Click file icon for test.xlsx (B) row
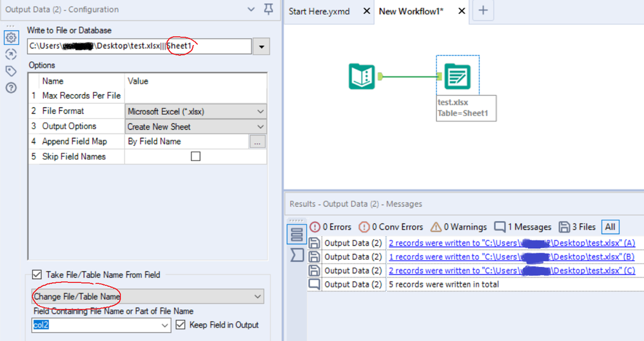Viewport: 644px width, 341px height. [314, 257]
